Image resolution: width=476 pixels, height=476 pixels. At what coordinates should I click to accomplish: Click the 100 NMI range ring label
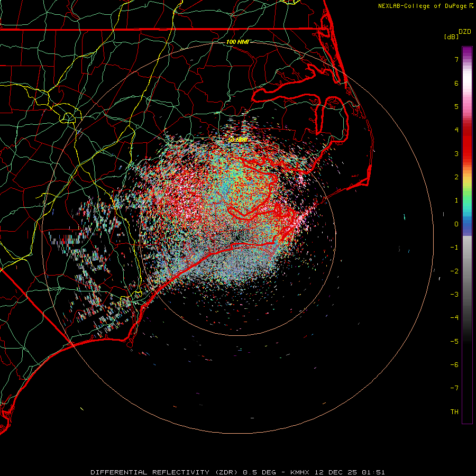[237, 42]
